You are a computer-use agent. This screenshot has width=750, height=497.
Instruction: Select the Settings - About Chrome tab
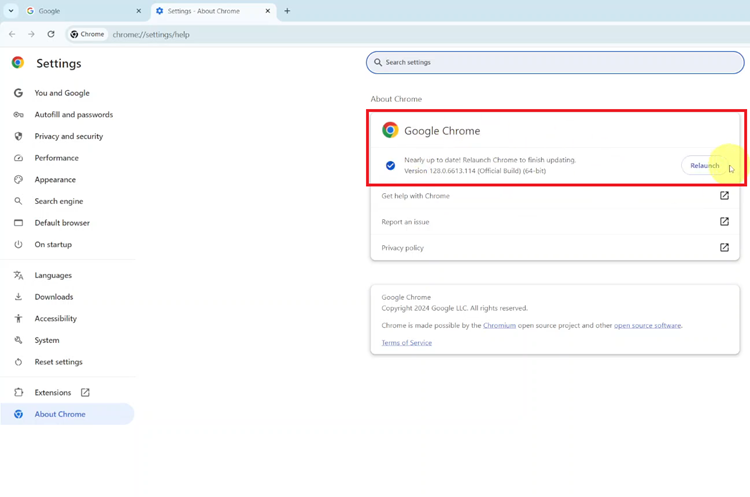pyautogui.click(x=213, y=11)
